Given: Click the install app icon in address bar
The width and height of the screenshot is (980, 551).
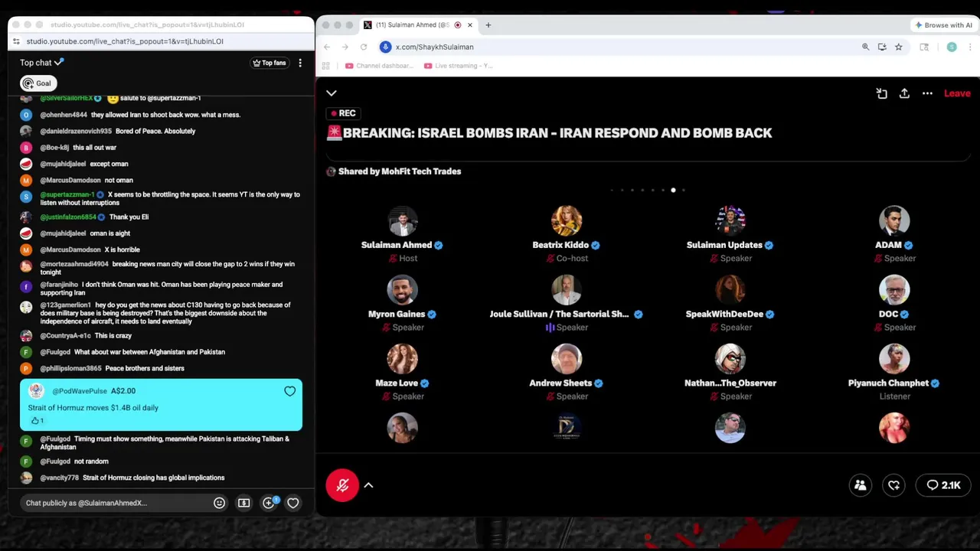Looking at the screenshot, I should [882, 47].
